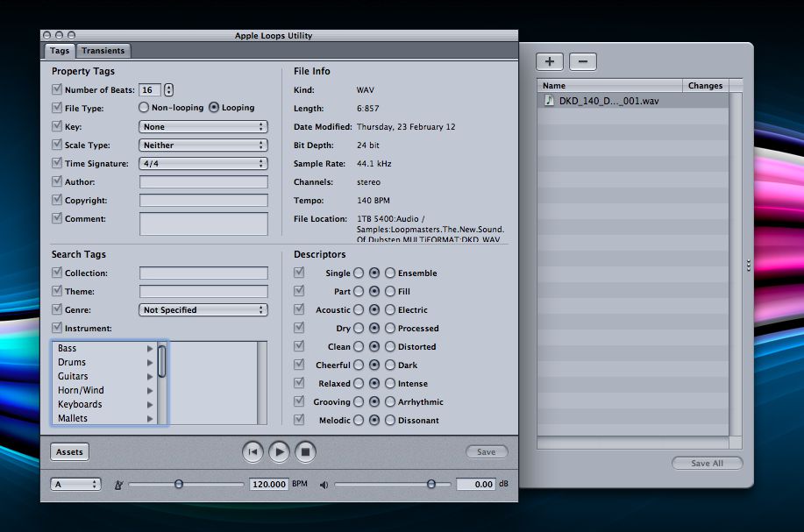Switch to the Transients tab
This screenshot has width=804, height=532.
pos(103,51)
